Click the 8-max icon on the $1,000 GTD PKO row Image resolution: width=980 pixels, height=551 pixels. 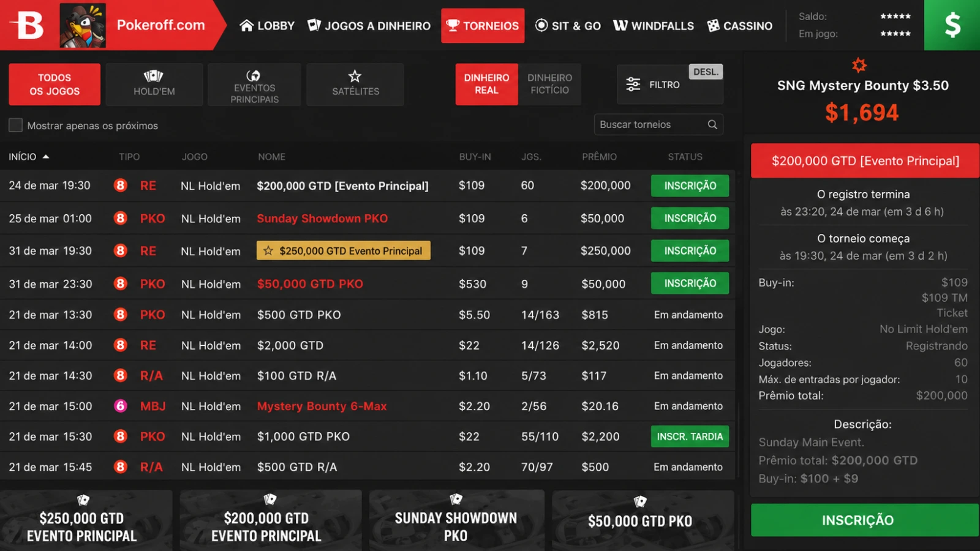[x=121, y=437]
